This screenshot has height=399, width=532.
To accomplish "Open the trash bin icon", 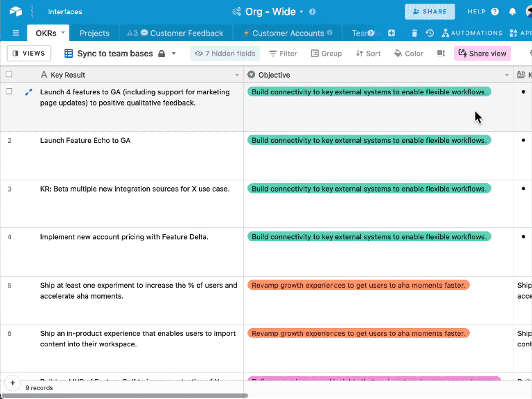I will click(x=414, y=33).
